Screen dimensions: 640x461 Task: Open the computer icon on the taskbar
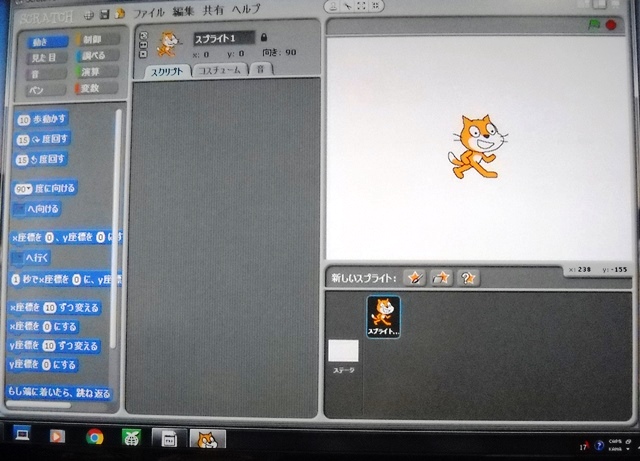pos(21,433)
